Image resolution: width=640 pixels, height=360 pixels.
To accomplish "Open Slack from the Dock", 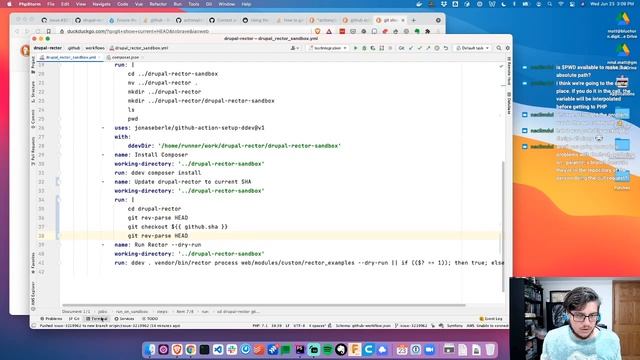I will click(231, 349).
